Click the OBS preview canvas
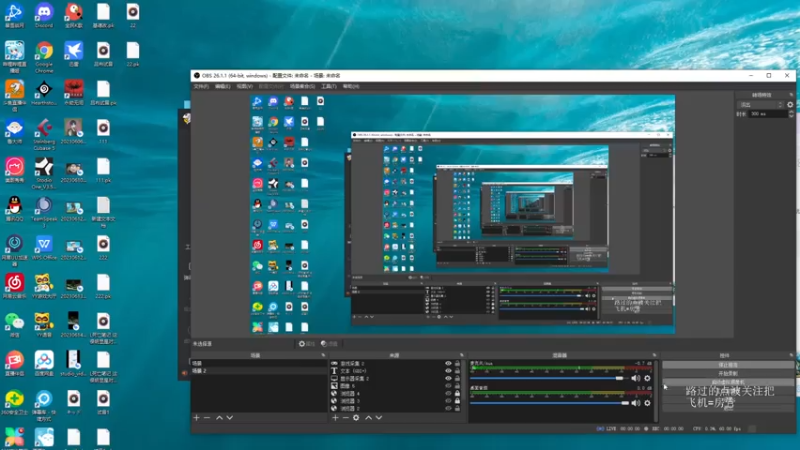 pos(462,214)
